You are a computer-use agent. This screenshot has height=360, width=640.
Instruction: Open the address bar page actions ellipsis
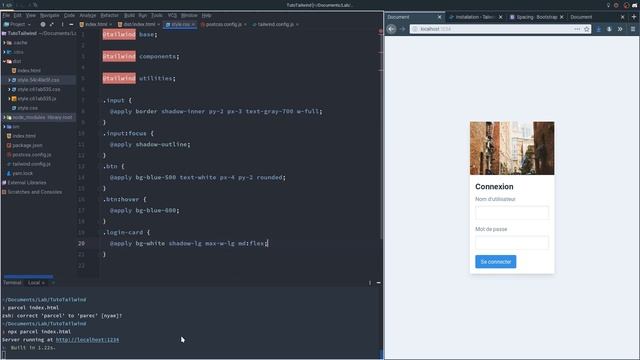coord(577,29)
